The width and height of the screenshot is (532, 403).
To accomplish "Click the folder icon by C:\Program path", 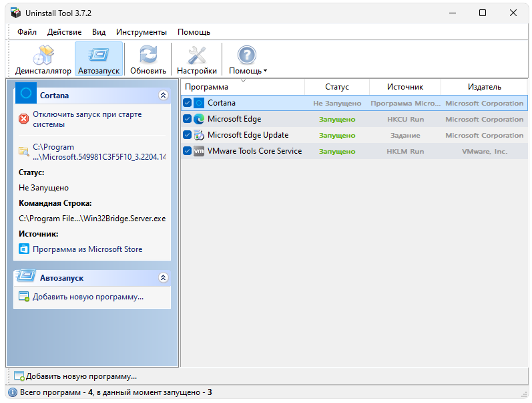I will (23, 151).
